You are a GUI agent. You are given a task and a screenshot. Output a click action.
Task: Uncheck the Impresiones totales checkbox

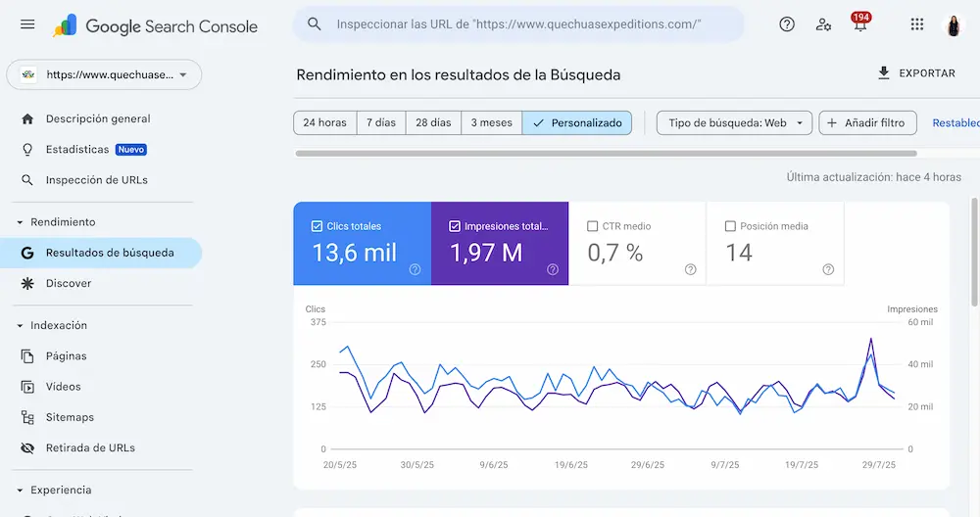455,226
